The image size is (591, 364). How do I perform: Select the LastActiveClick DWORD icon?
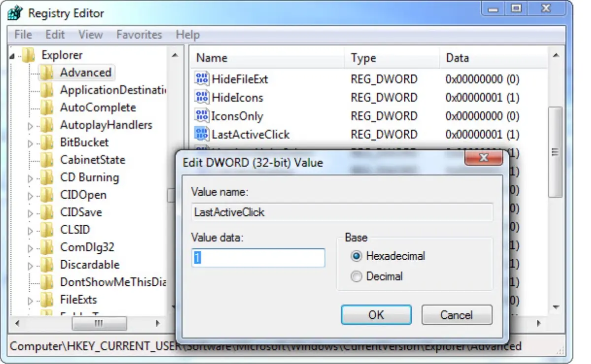point(201,134)
